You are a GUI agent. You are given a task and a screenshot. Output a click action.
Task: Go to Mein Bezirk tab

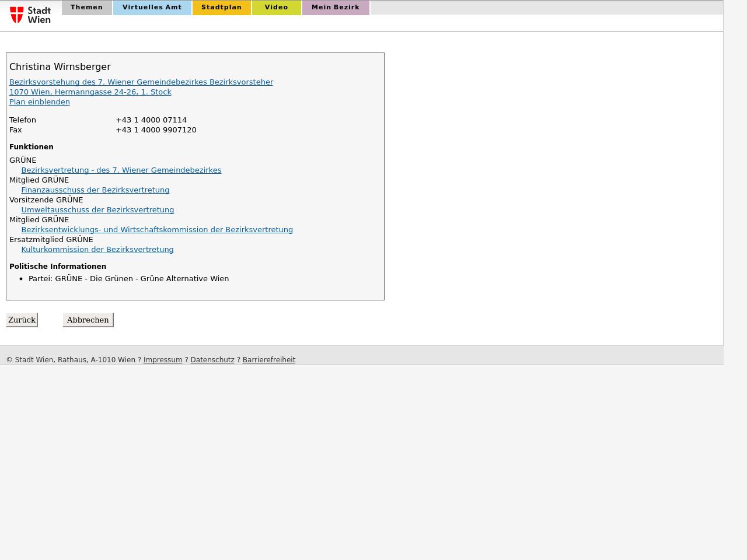pos(336,8)
